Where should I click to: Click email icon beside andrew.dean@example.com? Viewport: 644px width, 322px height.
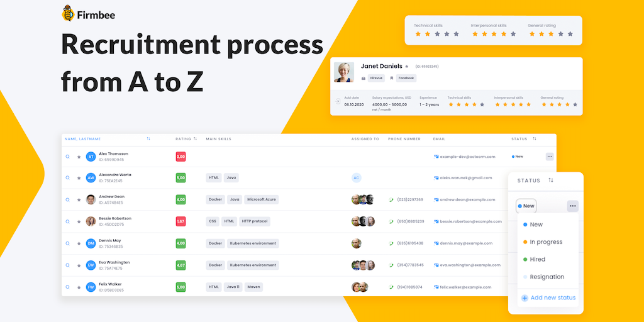pyautogui.click(x=436, y=199)
